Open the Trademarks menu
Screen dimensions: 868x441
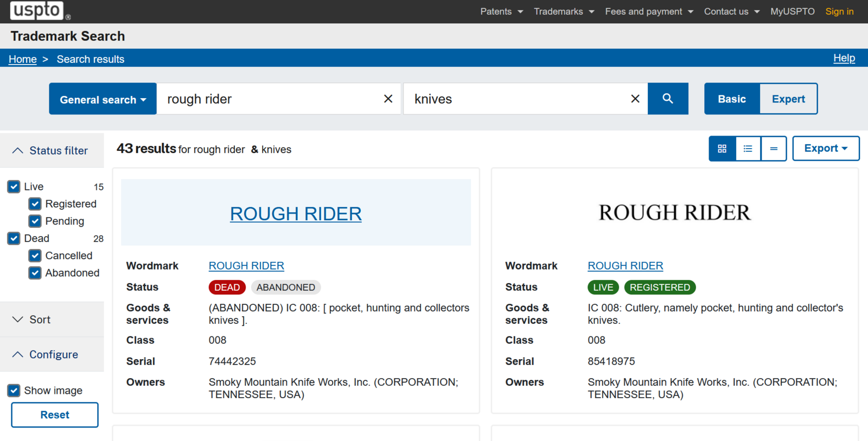point(564,11)
